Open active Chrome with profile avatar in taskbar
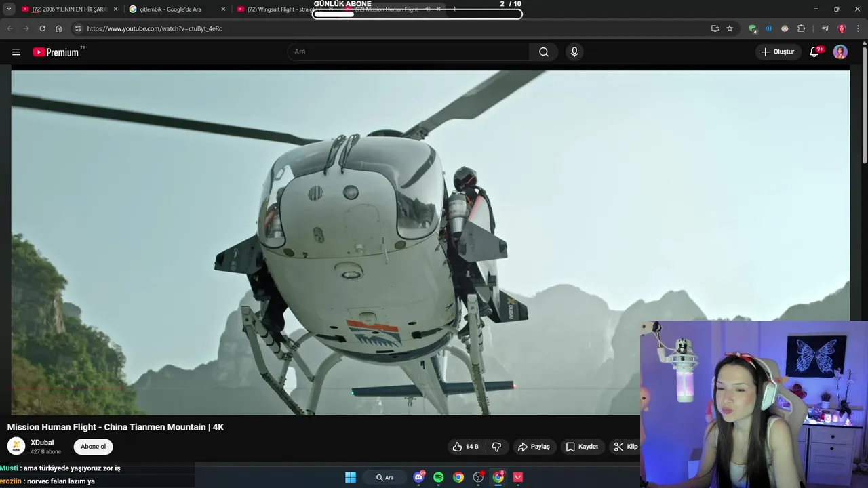868x488 pixels. pyautogui.click(x=498, y=477)
